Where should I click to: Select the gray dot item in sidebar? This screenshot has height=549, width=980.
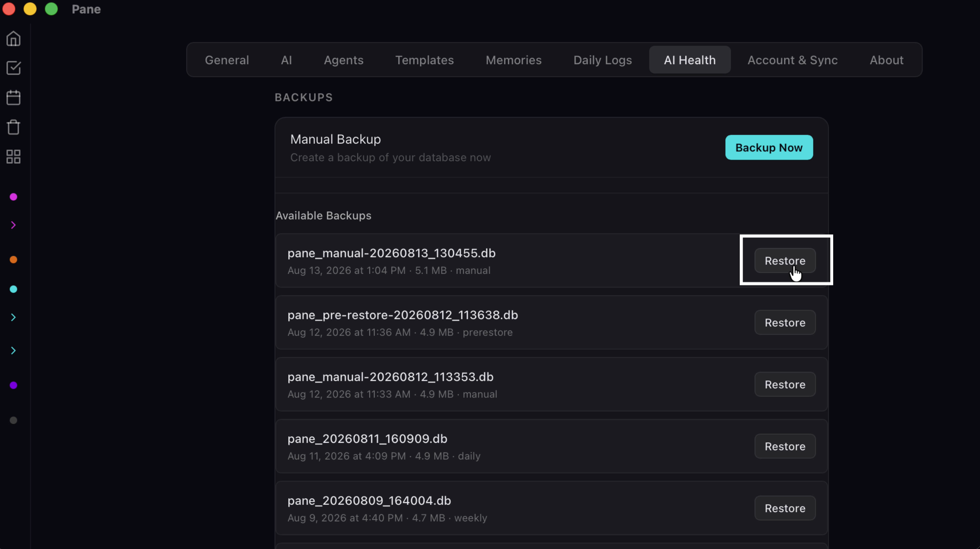pos(13,420)
